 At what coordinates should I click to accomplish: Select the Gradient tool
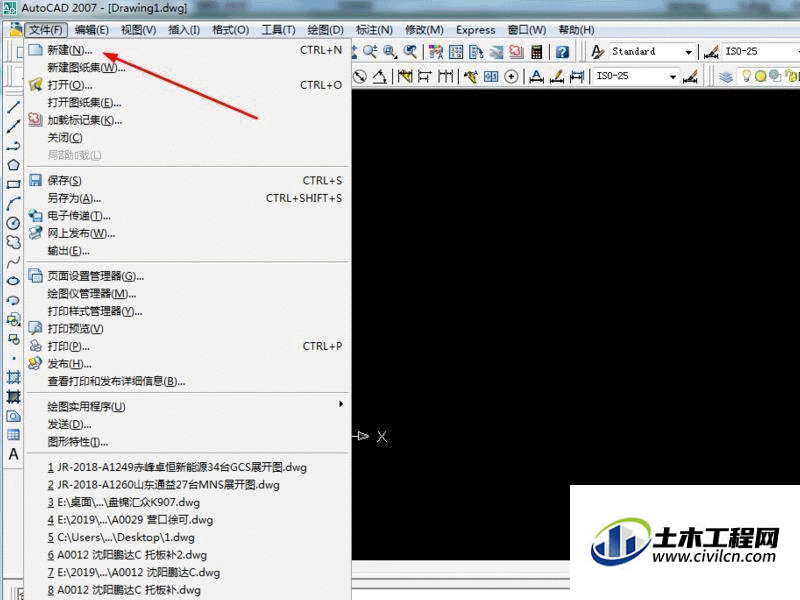pyautogui.click(x=13, y=397)
